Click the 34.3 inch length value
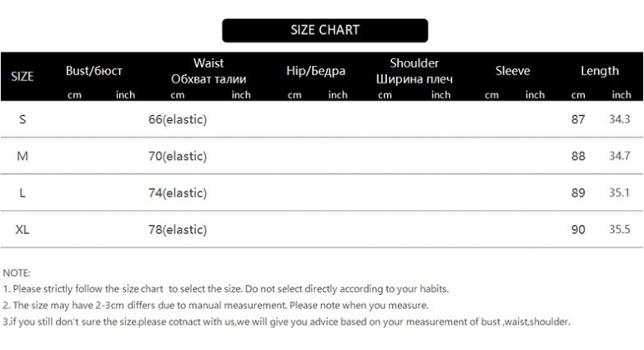Screen dimensions: 644x350 pyautogui.click(x=619, y=119)
